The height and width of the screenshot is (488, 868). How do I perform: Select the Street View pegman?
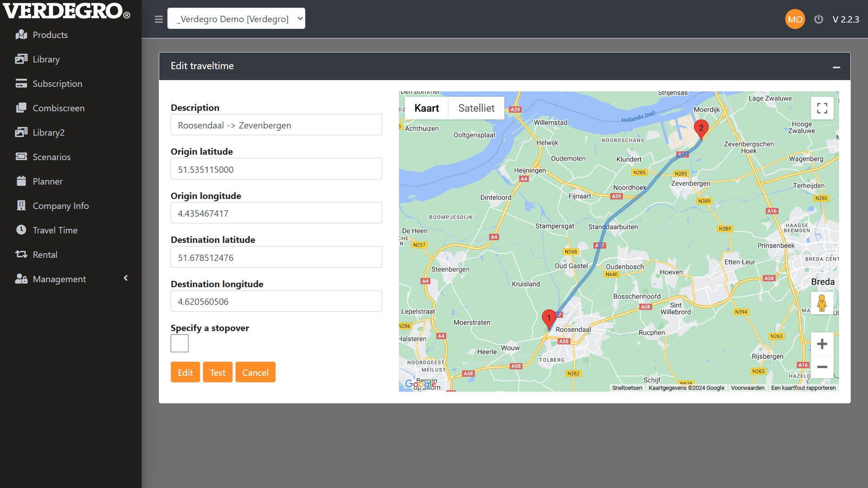click(x=822, y=303)
